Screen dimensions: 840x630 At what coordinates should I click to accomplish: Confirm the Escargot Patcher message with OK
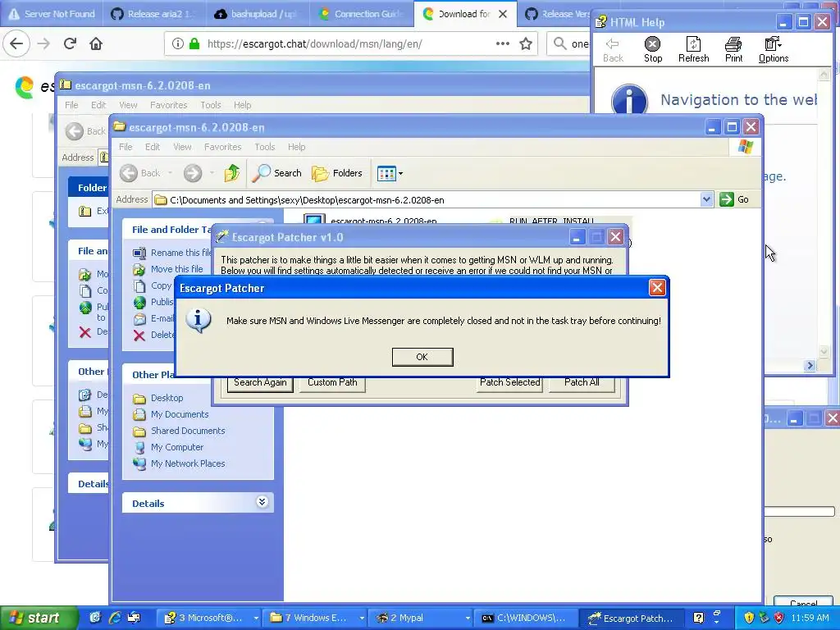[422, 357]
